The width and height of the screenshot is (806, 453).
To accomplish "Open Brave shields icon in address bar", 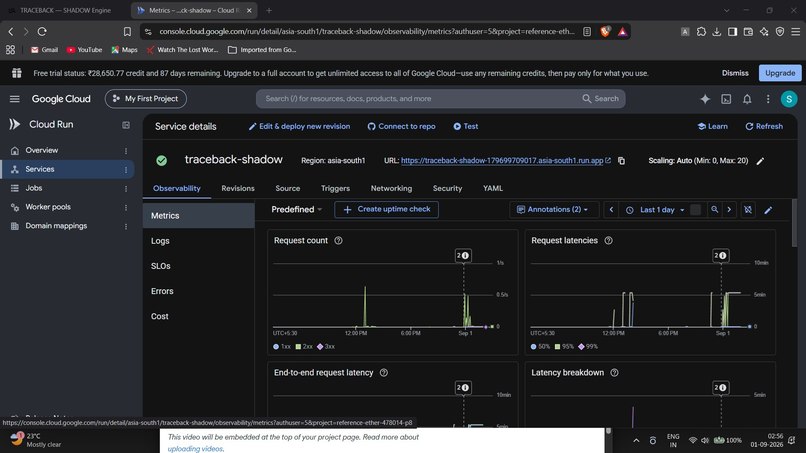I will click(605, 31).
